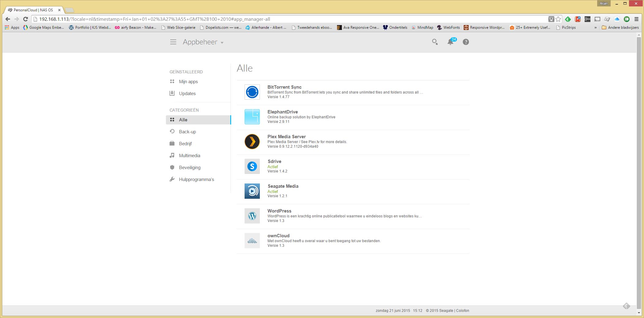Click the search magnifier icon
Screen dimensions: 644x318
click(435, 42)
